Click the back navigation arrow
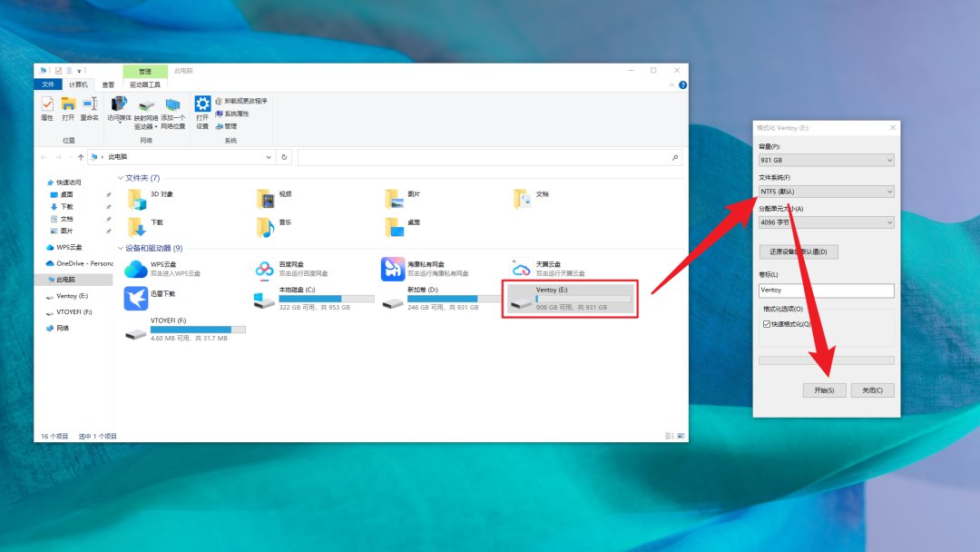The image size is (980, 552). (x=44, y=157)
